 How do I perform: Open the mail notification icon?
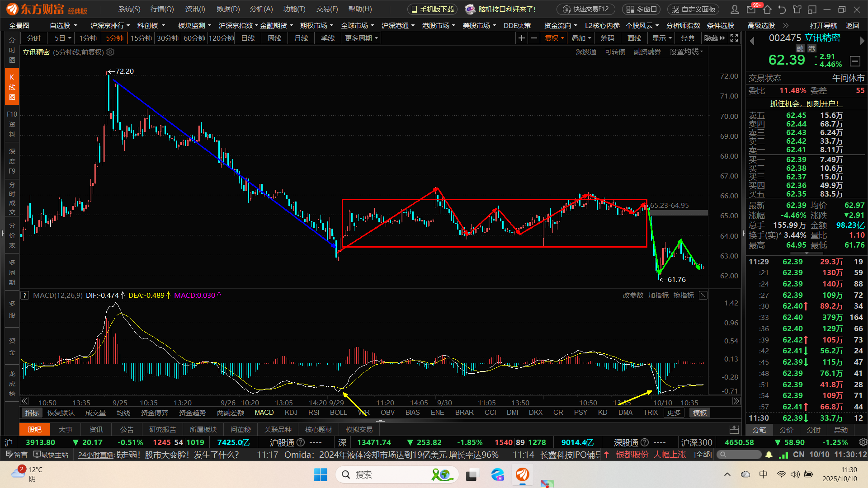tap(751, 9)
